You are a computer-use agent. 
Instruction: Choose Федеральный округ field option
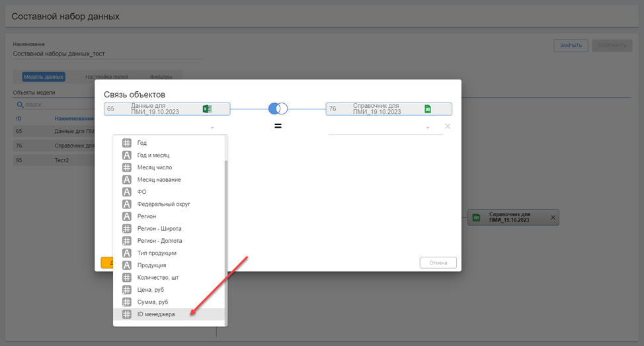163,204
